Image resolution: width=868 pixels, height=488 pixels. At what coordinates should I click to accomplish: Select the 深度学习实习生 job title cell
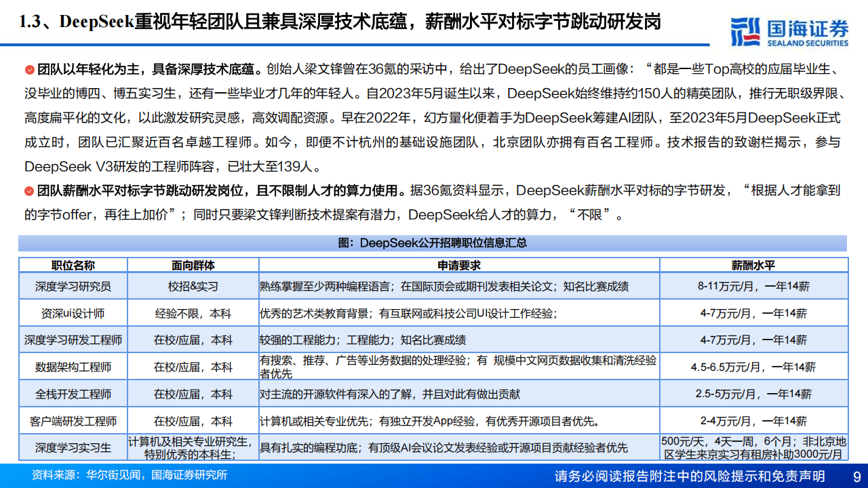tap(73, 448)
